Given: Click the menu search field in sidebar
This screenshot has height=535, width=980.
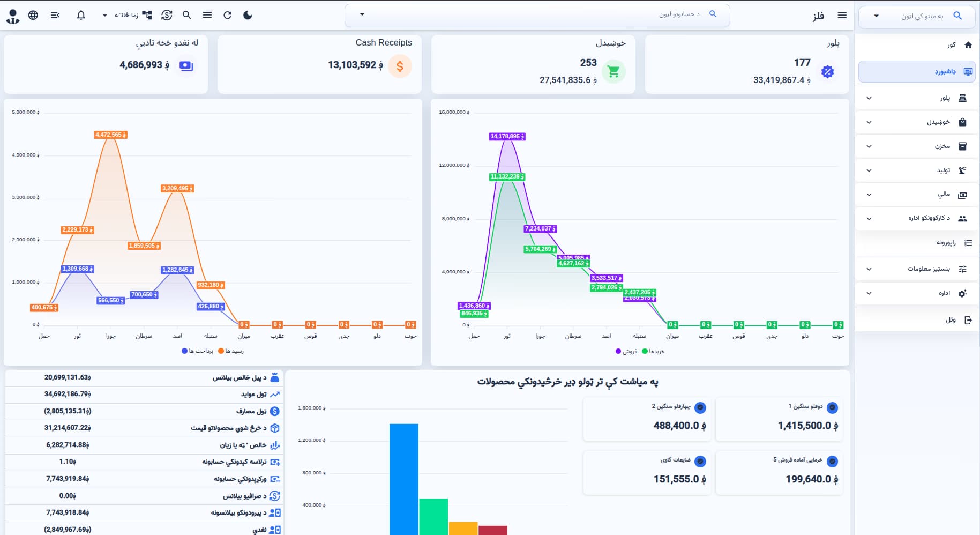Looking at the screenshot, I should tap(917, 16).
